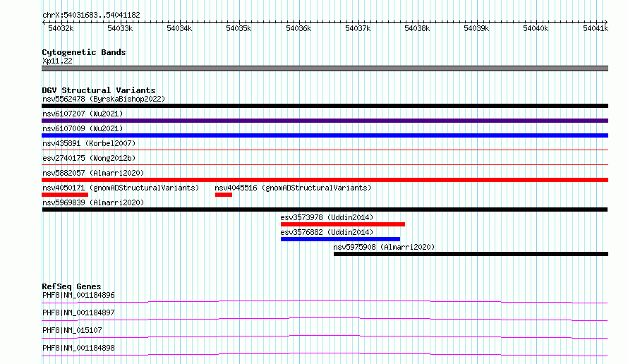Select the 54033k ruler tick label
The width and height of the screenshot is (628, 364).
[120, 28]
